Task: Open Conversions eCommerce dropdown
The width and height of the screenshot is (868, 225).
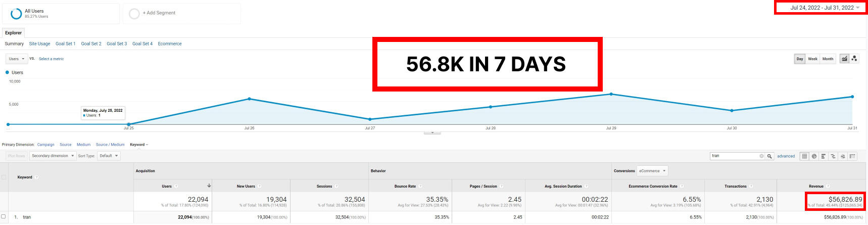Action: click(652, 171)
